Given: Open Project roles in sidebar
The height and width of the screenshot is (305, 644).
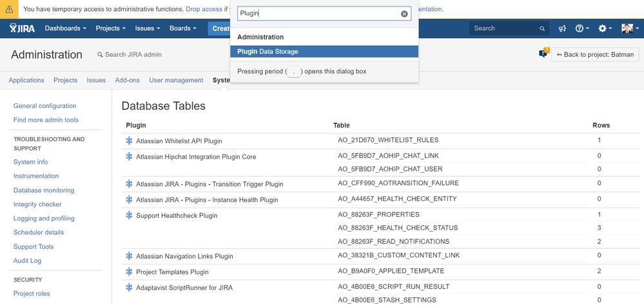Looking at the screenshot, I should [32, 293].
